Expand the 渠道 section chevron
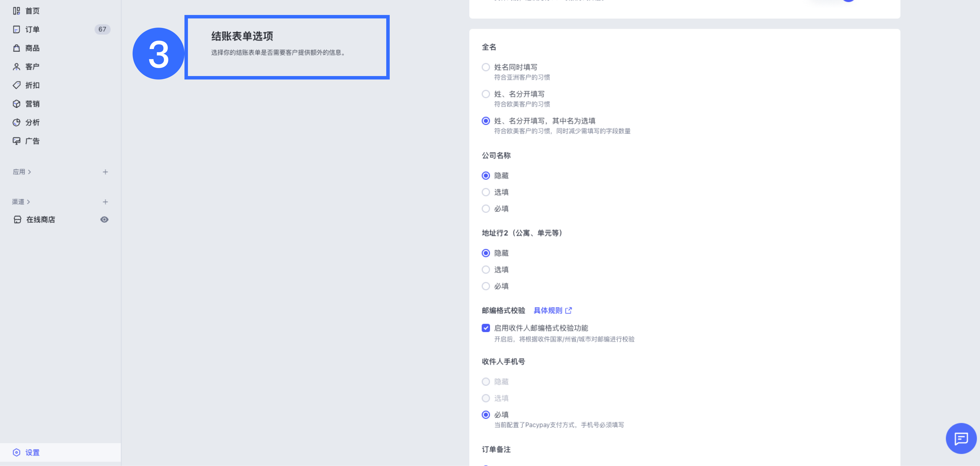The image size is (980, 466). 29,202
